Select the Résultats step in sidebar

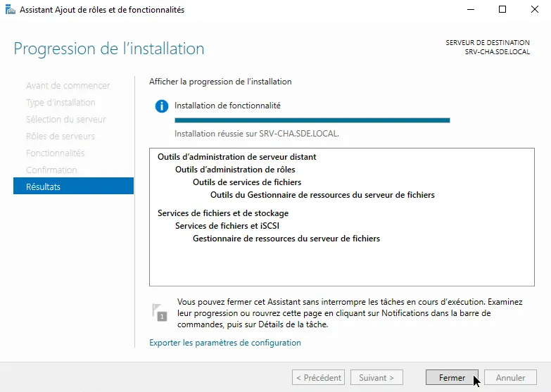pyautogui.click(x=73, y=186)
